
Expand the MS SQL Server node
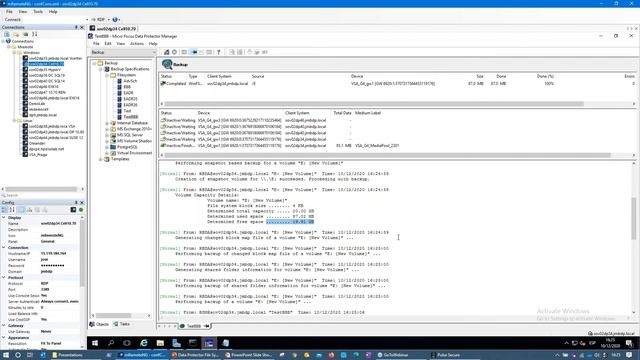click(107, 135)
